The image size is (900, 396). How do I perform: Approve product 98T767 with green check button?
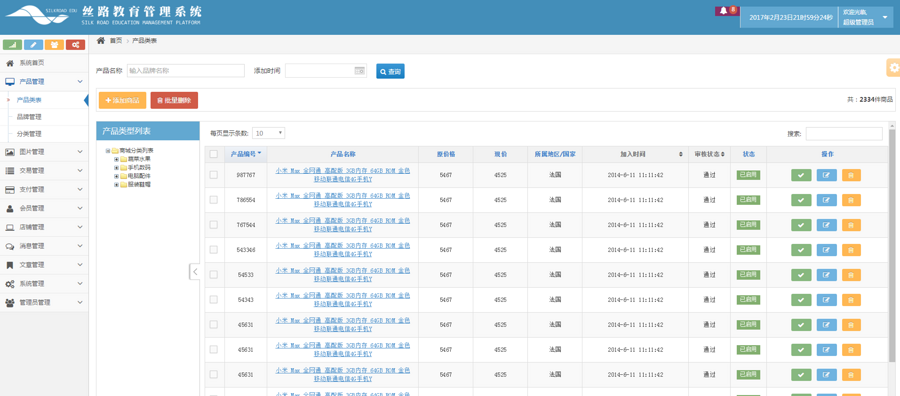801,175
